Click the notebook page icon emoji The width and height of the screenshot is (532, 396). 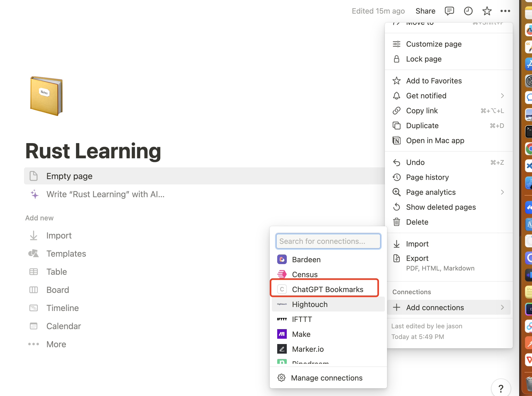[x=46, y=96]
